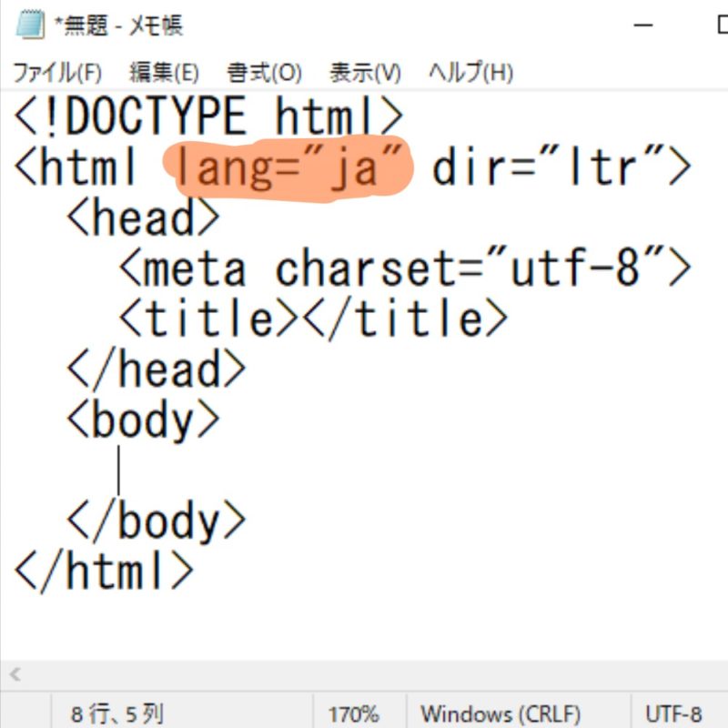Click the 8 行、5 列 status bar entry
The image size is (728, 728).
pyautogui.click(x=117, y=713)
